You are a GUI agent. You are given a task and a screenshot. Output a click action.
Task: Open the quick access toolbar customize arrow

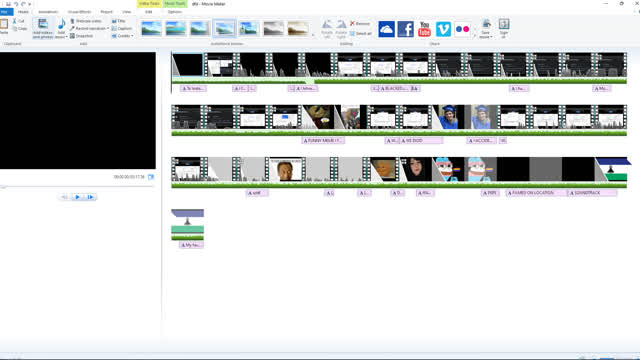coord(29,4)
